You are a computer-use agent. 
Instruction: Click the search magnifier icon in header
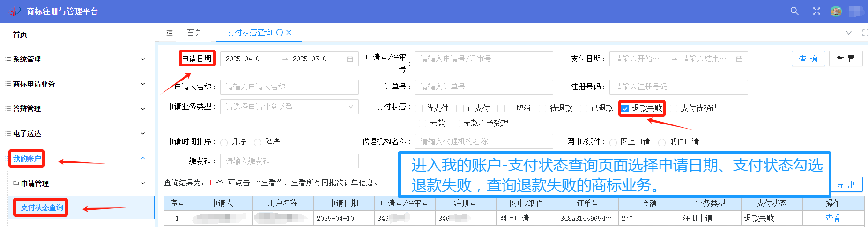pyautogui.click(x=794, y=11)
